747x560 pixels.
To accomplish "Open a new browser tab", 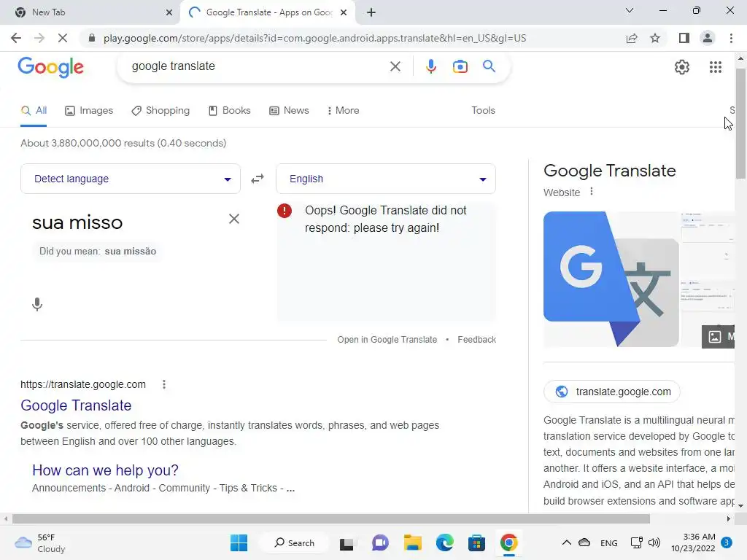I will click(371, 12).
